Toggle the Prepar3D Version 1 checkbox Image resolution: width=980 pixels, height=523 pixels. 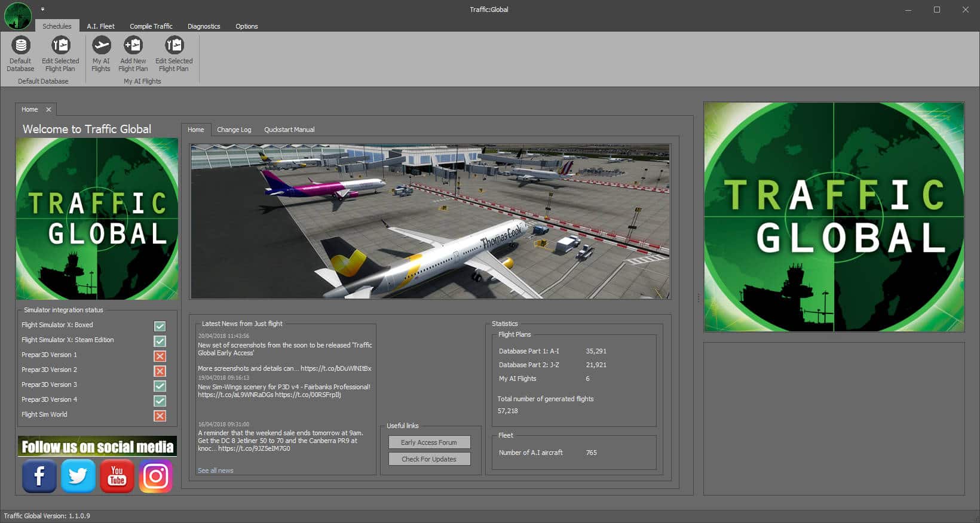(x=160, y=356)
